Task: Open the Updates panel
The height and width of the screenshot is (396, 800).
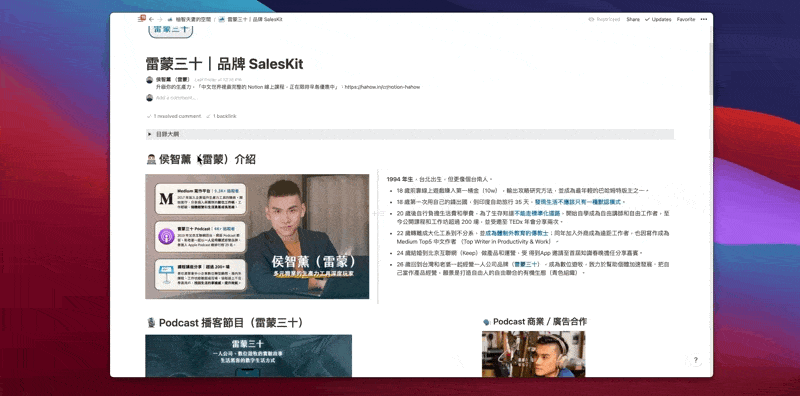Action: [x=658, y=19]
